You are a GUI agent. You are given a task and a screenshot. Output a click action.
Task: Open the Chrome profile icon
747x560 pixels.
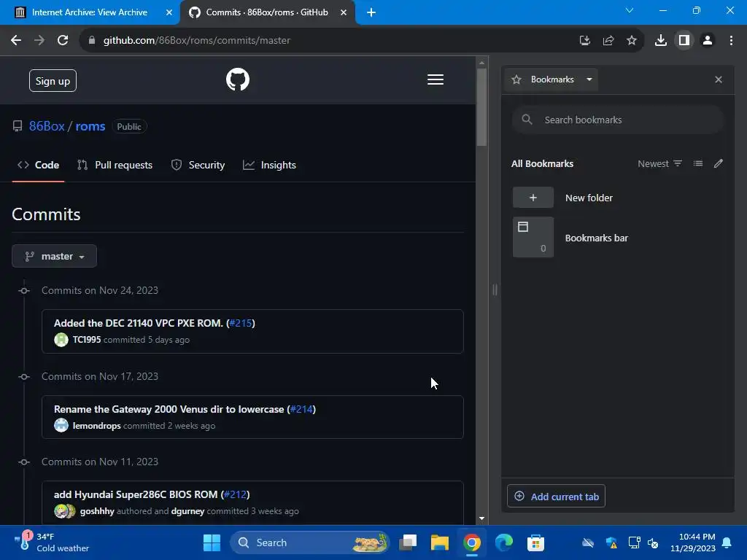click(x=708, y=41)
